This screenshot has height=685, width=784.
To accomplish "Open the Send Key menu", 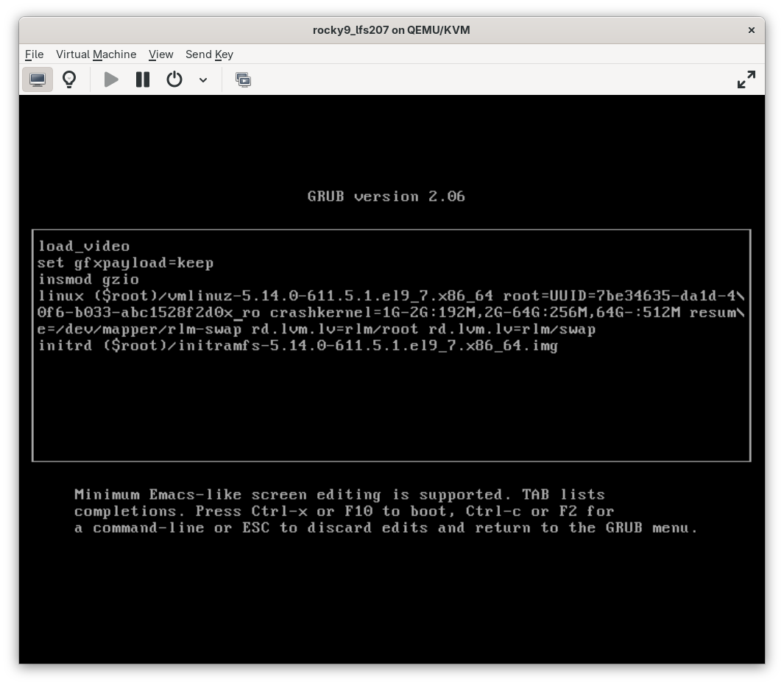I will click(x=209, y=54).
